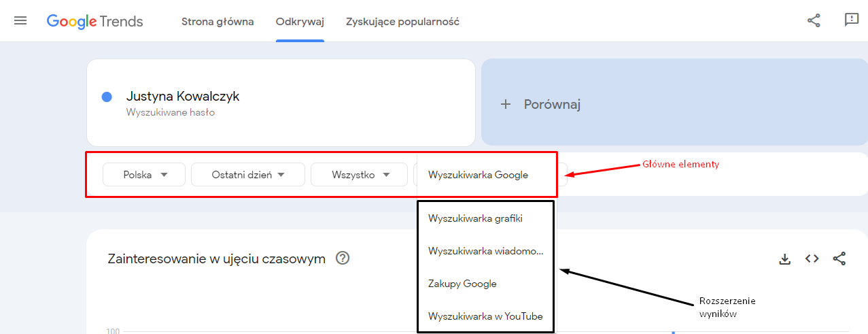868x334 pixels.
Task: Click the Porównaj comparison card
Action: (x=674, y=103)
